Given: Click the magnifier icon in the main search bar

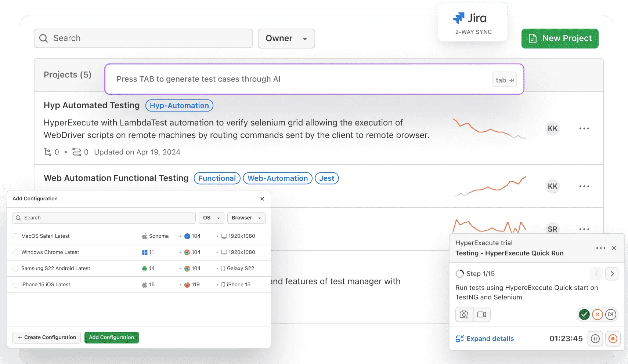Looking at the screenshot, I should point(43,38).
